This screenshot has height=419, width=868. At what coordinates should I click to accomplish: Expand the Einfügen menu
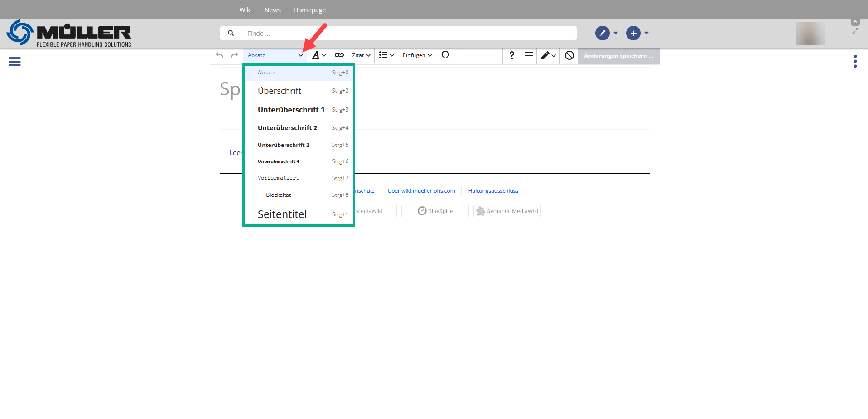[417, 55]
